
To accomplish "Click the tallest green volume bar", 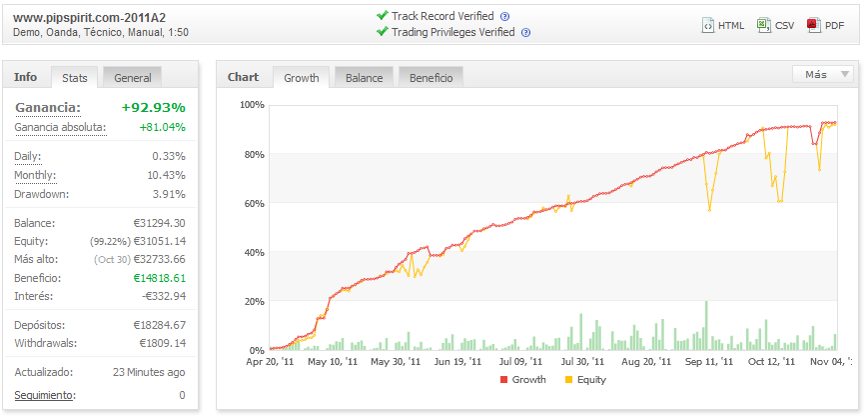I will tap(706, 325).
